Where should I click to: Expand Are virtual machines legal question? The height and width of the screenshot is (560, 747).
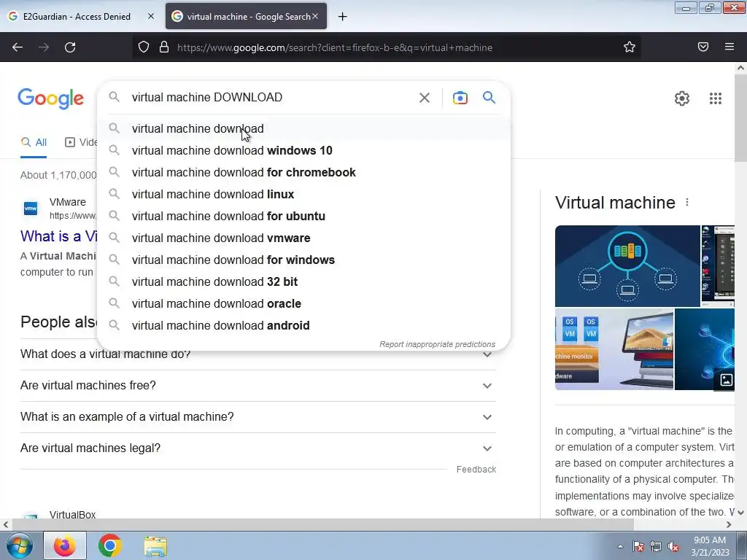[x=258, y=448]
